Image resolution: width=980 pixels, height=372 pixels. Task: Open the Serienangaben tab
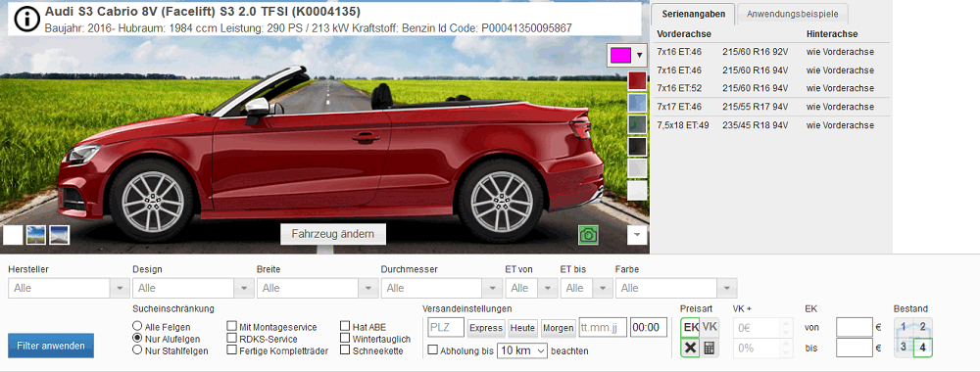click(693, 14)
